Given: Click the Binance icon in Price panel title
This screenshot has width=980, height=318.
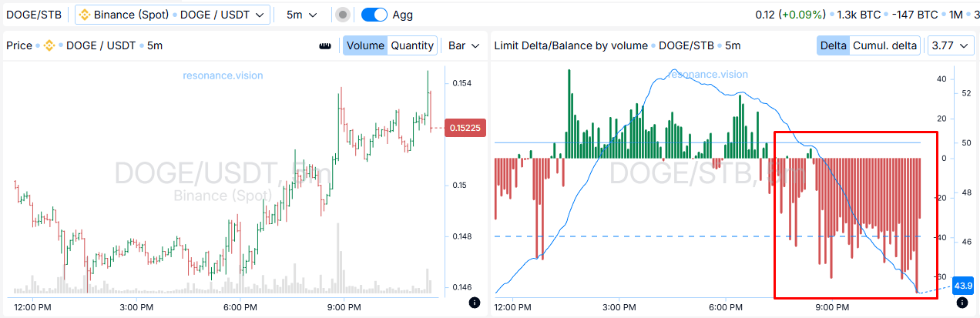Looking at the screenshot, I should click(x=49, y=45).
